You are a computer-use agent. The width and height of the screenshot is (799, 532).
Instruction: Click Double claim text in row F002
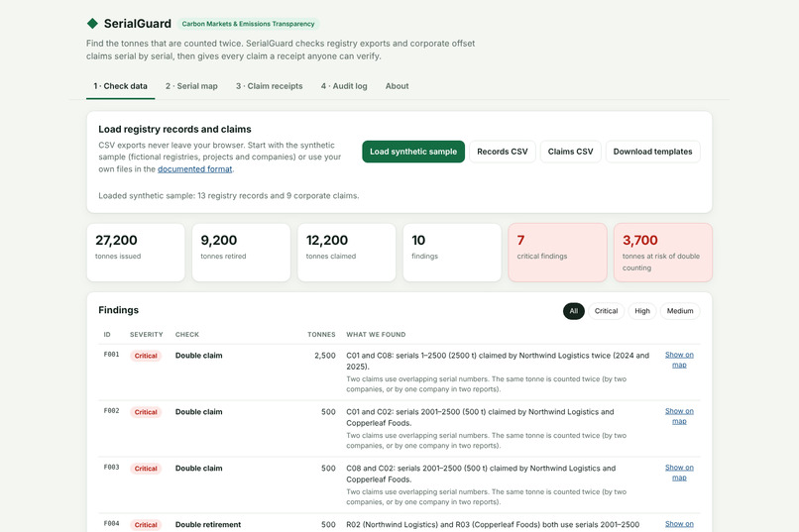198,412
